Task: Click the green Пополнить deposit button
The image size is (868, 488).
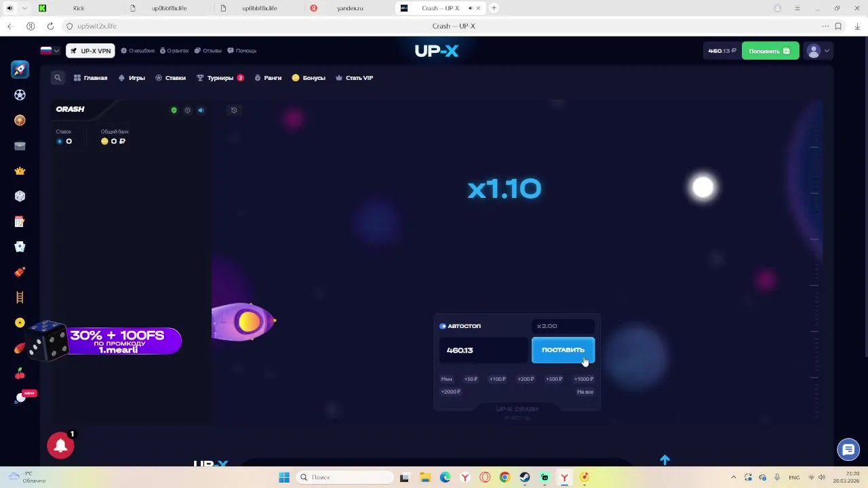Action: pos(770,51)
